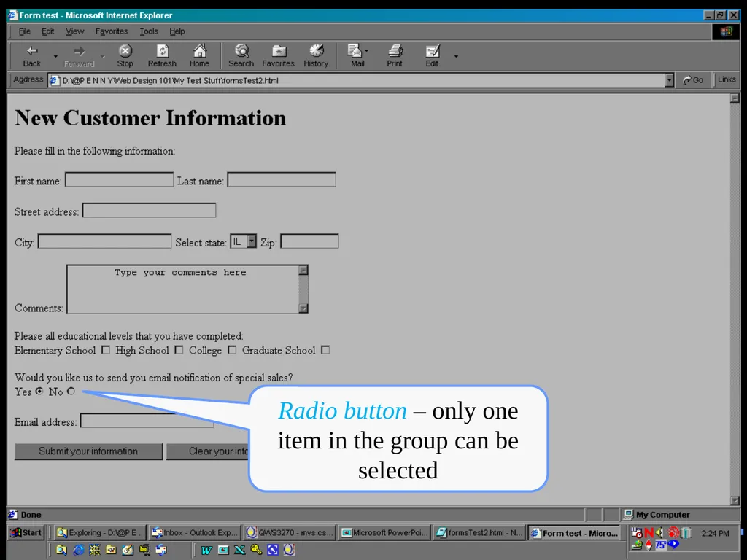Switch to Microsoft PowerPoint taskbar button

[384, 533]
